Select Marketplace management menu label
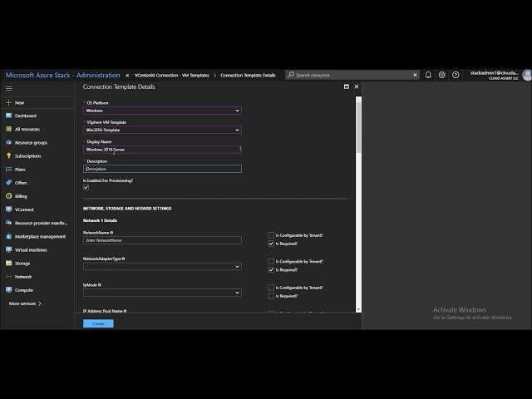 point(41,236)
